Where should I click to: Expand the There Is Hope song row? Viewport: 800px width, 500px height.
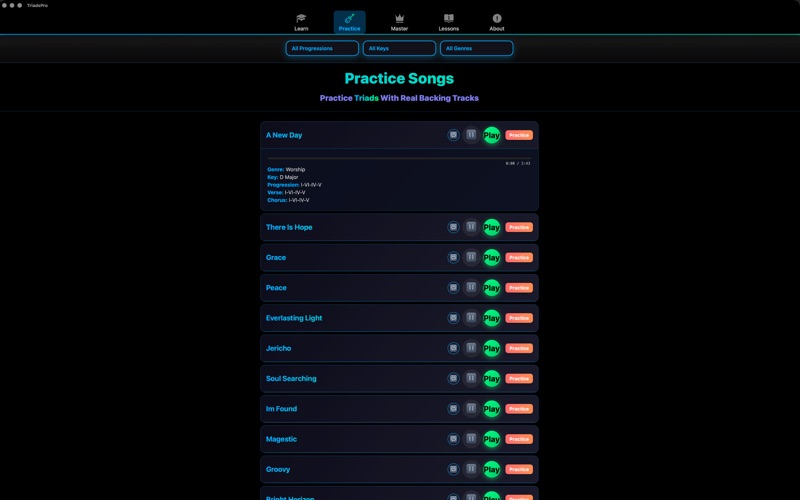[x=399, y=227]
